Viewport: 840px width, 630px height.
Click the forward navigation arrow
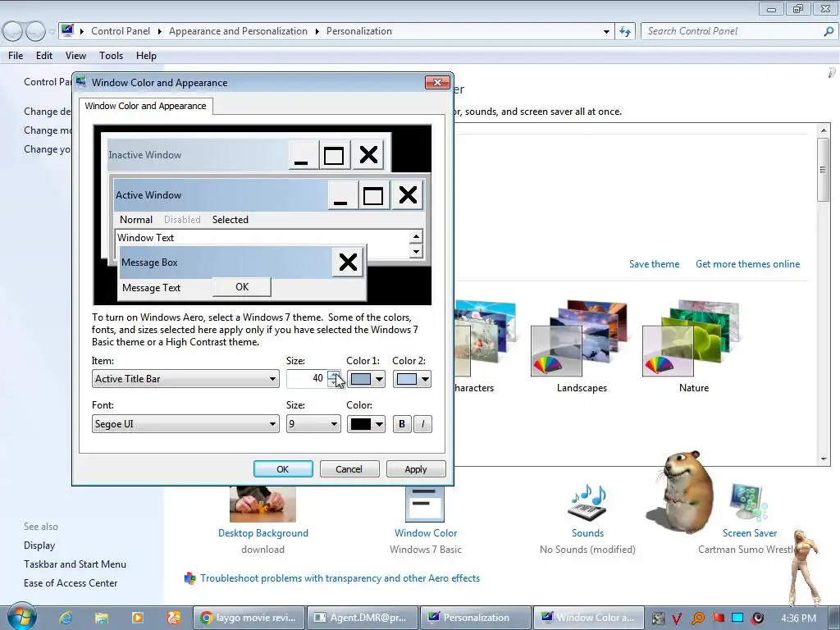(35, 32)
